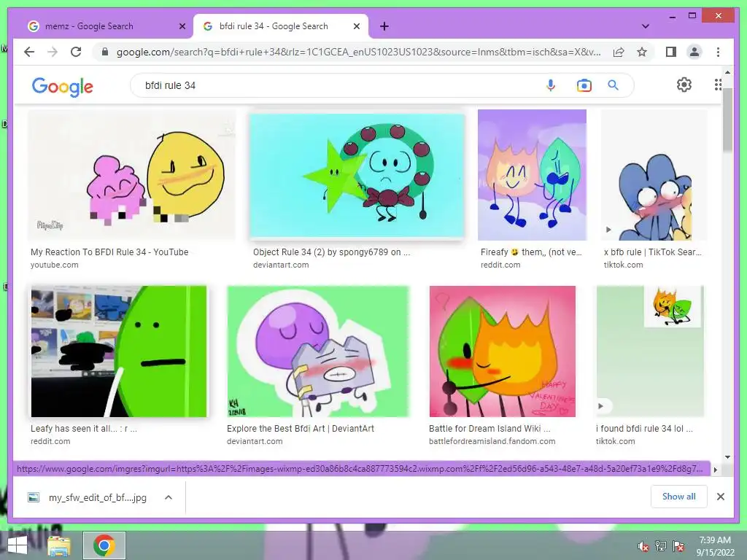Close the bfdi rule 34 tab
This screenshot has width=747, height=560.
(356, 26)
